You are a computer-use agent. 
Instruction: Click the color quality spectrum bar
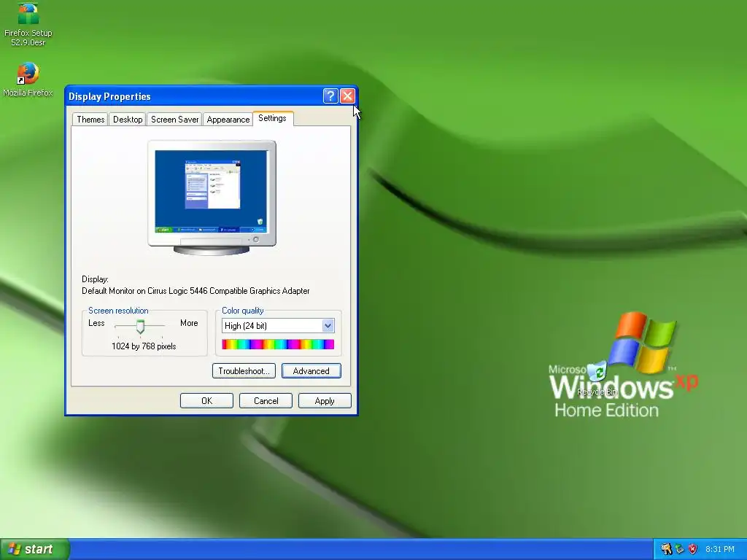(278, 344)
